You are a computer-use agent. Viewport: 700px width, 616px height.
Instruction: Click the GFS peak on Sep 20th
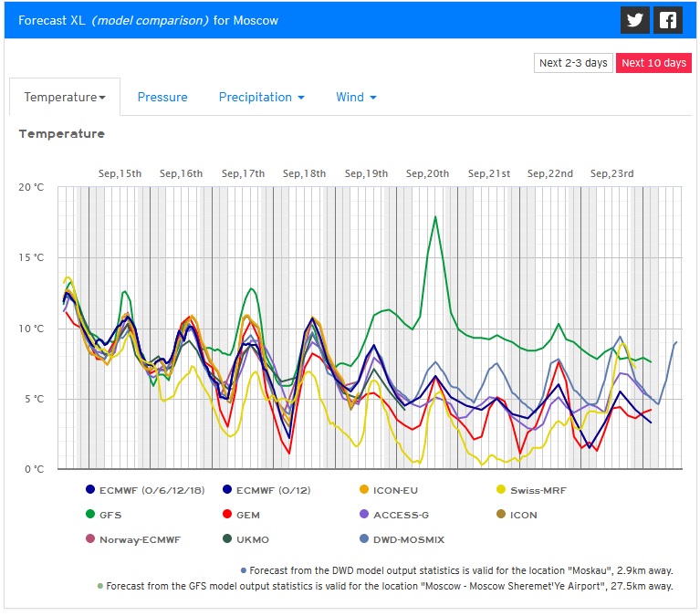(435, 217)
